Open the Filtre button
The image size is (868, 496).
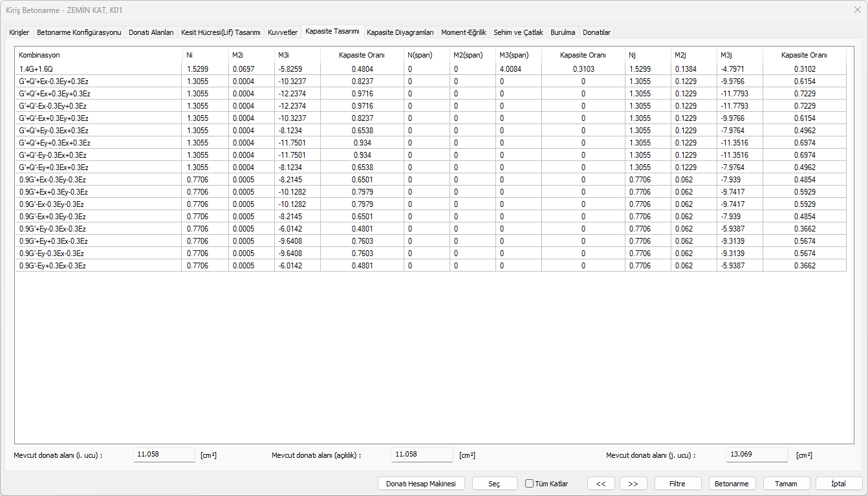(x=678, y=484)
